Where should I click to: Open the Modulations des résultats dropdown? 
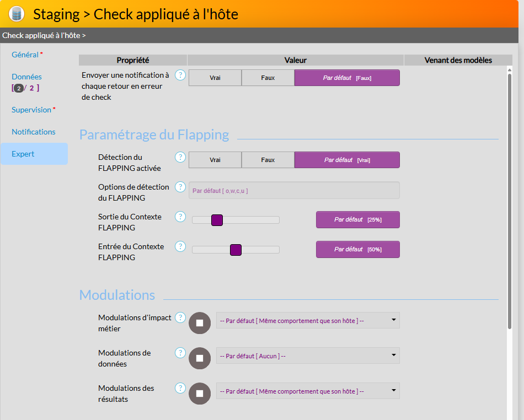tap(308, 391)
